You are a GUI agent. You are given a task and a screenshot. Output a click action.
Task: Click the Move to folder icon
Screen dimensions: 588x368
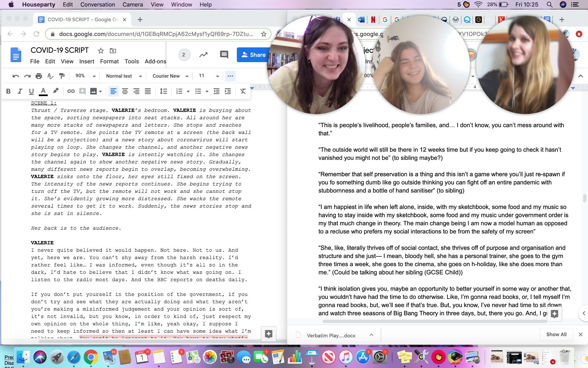point(113,51)
